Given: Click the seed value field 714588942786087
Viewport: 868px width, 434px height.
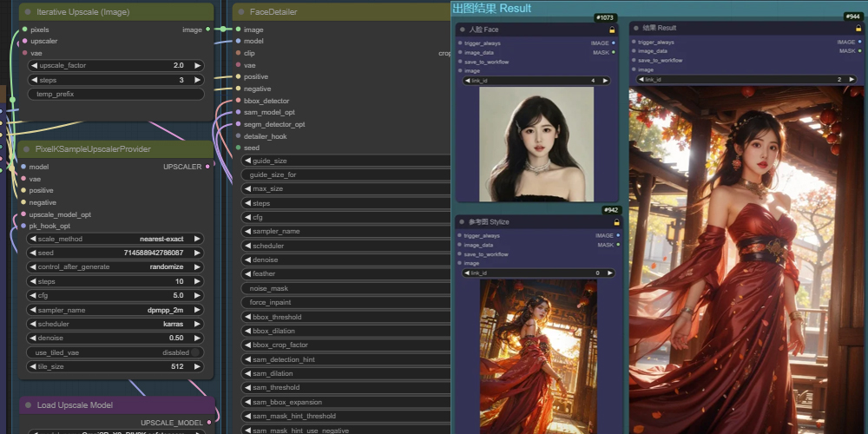Looking at the screenshot, I should point(115,253).
